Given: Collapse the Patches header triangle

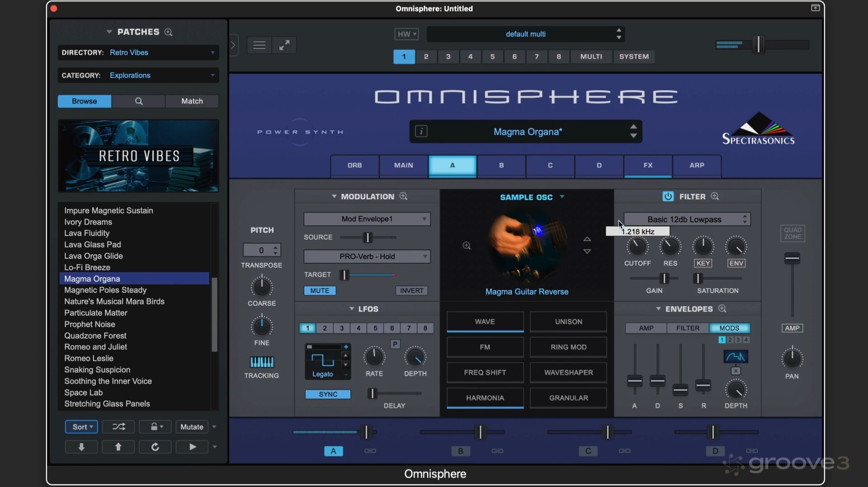Looking at the screenshot, I should pos(109,32).
